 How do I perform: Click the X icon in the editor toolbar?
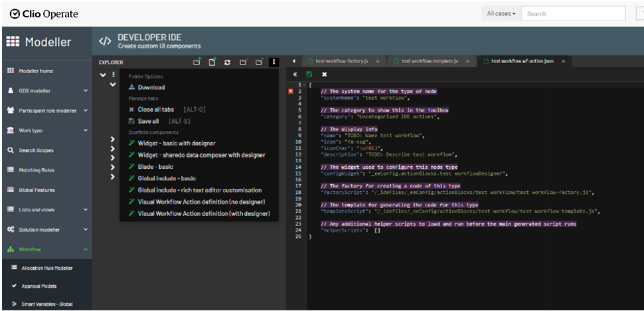point(324,74)
